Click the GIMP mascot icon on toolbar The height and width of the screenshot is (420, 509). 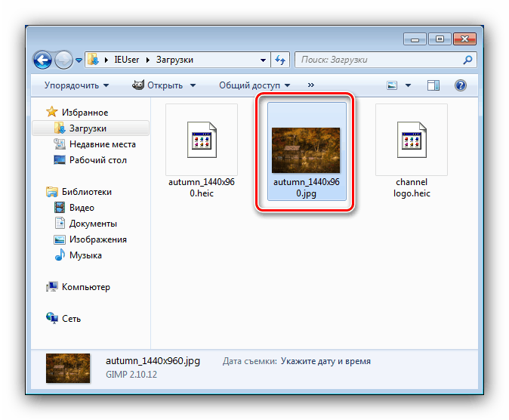click(138, 85)
